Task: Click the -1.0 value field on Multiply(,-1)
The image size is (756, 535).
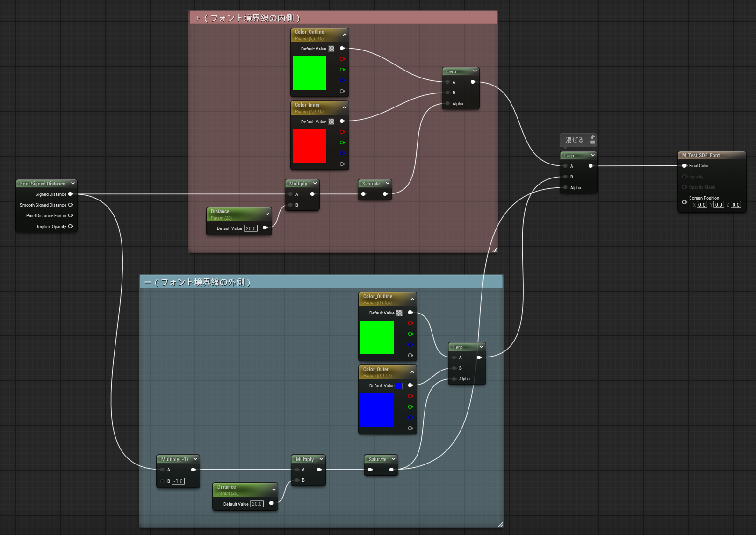Action: point(178,481)
